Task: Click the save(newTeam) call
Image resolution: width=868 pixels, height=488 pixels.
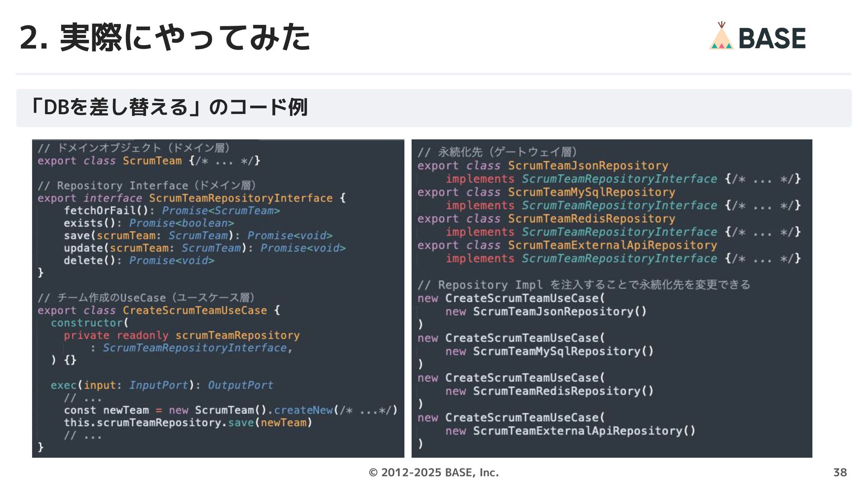Action: (x=269, y=423)
